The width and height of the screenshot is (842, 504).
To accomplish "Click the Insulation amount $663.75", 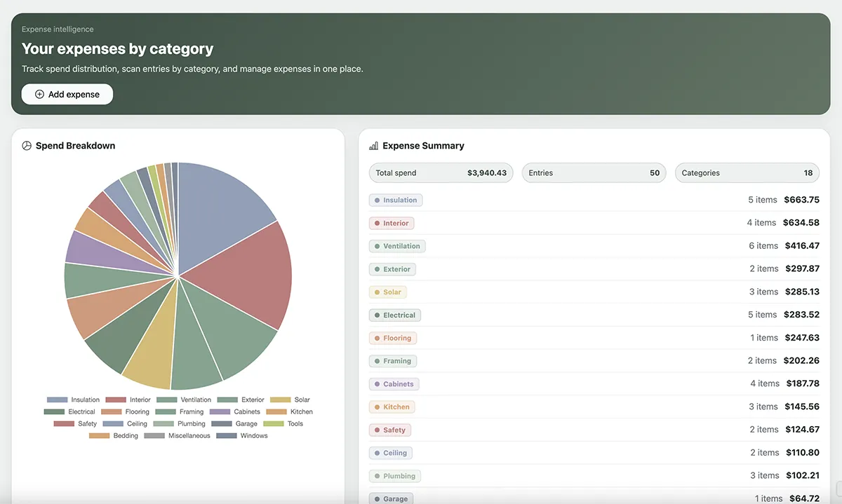I will (x=801, y=200).
